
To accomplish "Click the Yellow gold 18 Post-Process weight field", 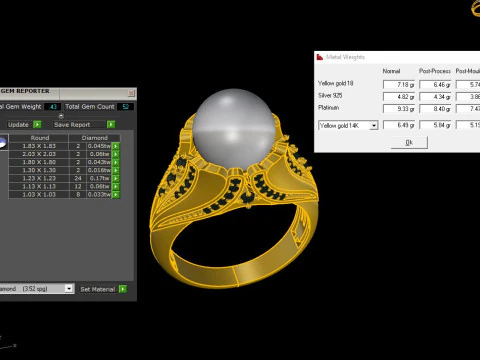I will click(x=435, y=85).
